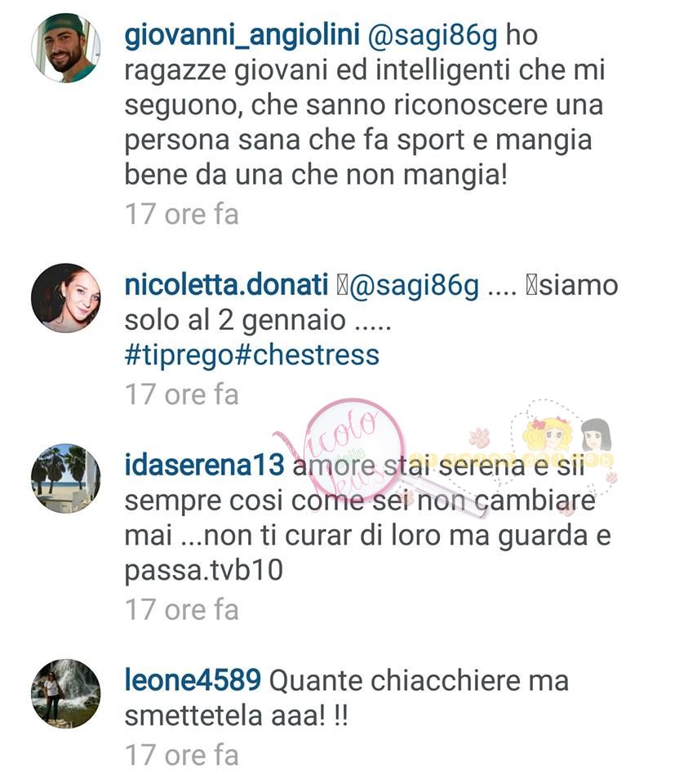Tap the 17 ore fa timestamp under Giovanni's comment
This screenshot has height=784, width=697.
click(x=182, y=215)
